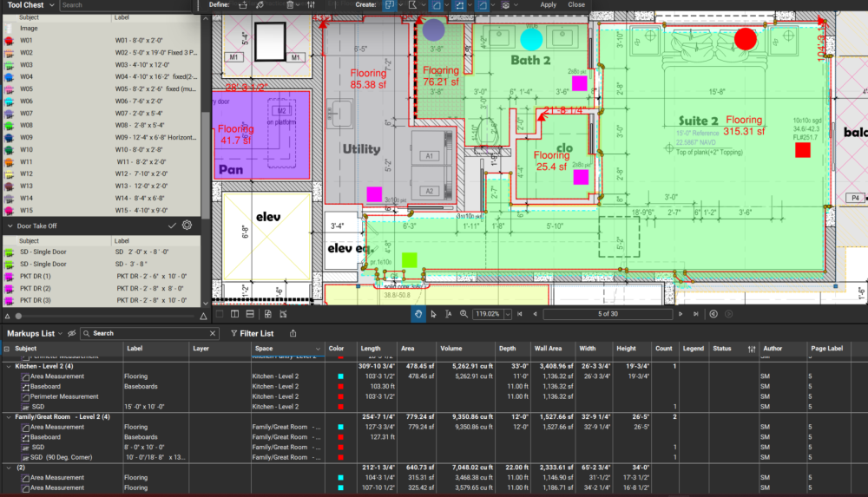868x497 pixels.
Task: Select the Pan hand tool
Action: point(418,314)
